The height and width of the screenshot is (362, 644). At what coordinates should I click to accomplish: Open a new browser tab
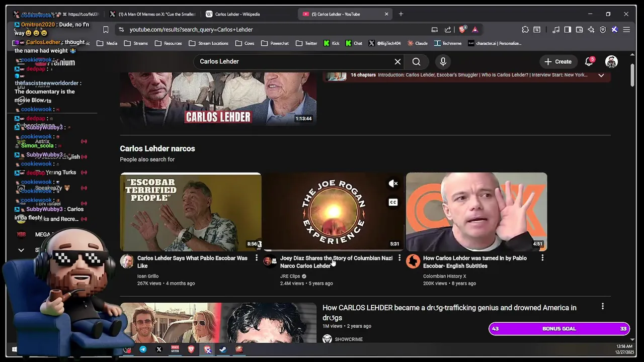pos(401,14)
